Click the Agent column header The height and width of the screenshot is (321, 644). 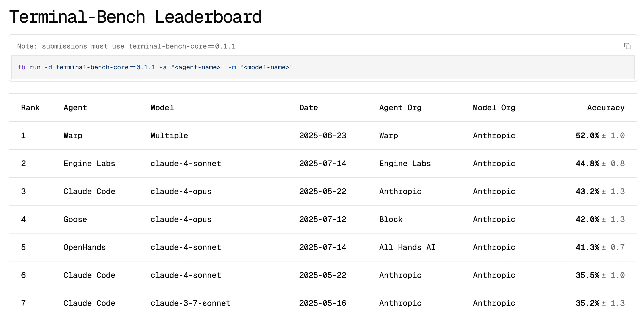[x=75, y=108]
